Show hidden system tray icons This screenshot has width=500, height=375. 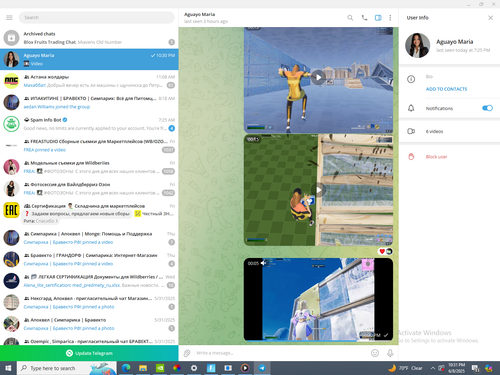click(x=433, y=368)
